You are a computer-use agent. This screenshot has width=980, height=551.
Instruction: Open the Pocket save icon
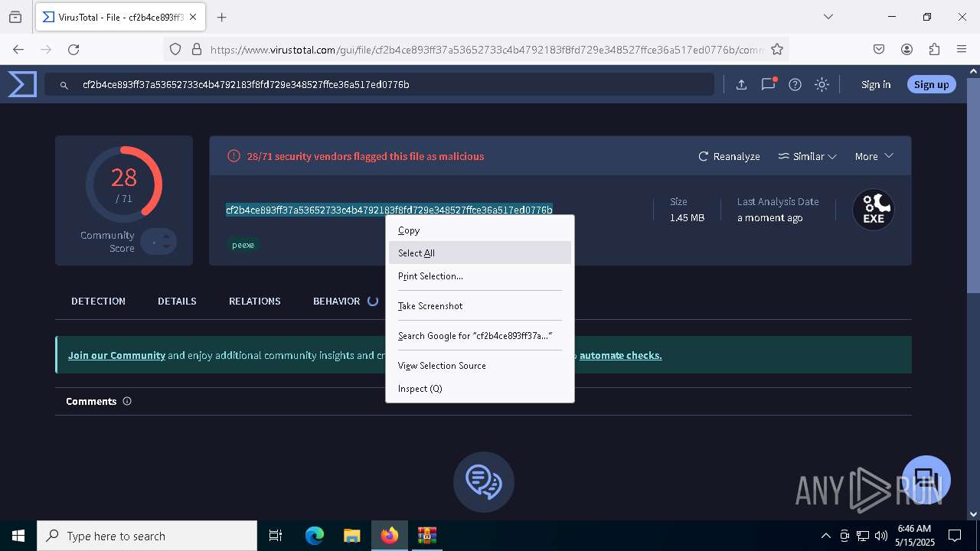[879, 49]
